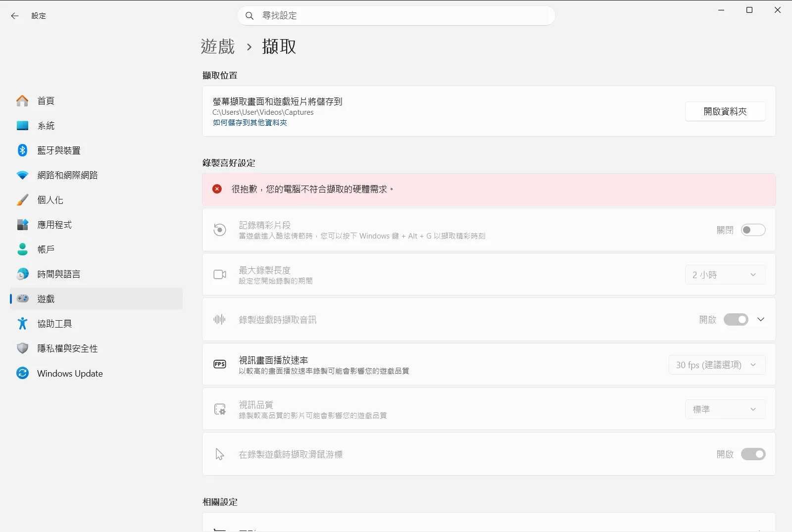Screen dimensions: 792x532
Task: Click the back arrow icon
Action: (15, 16)
